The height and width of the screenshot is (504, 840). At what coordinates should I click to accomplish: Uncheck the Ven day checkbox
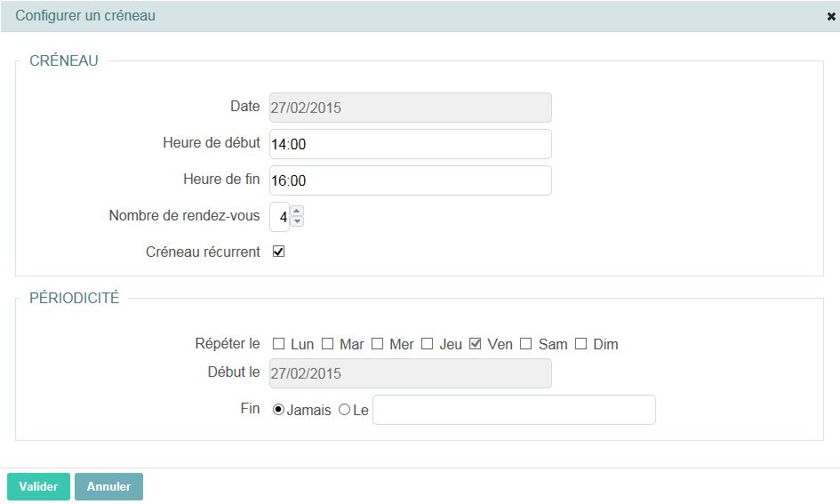(x=476, y=344)
